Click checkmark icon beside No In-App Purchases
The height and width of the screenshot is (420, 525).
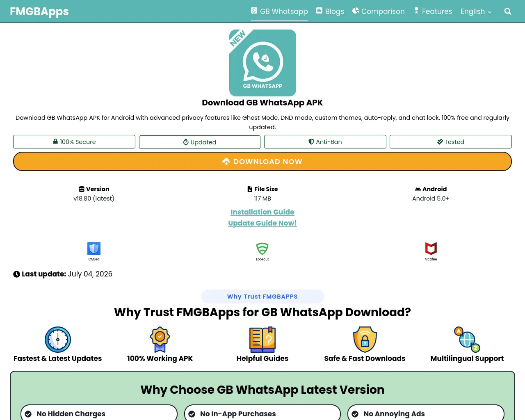click(x=192, y=414)
